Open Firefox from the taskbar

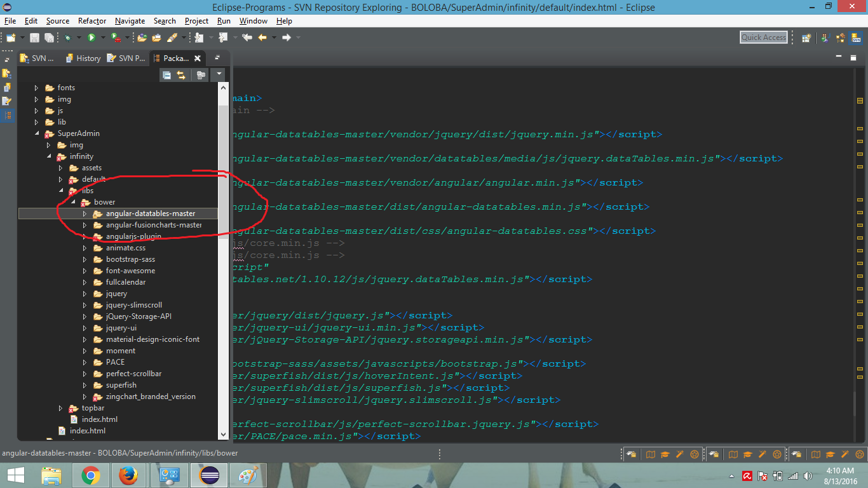[x=130, y=475]
